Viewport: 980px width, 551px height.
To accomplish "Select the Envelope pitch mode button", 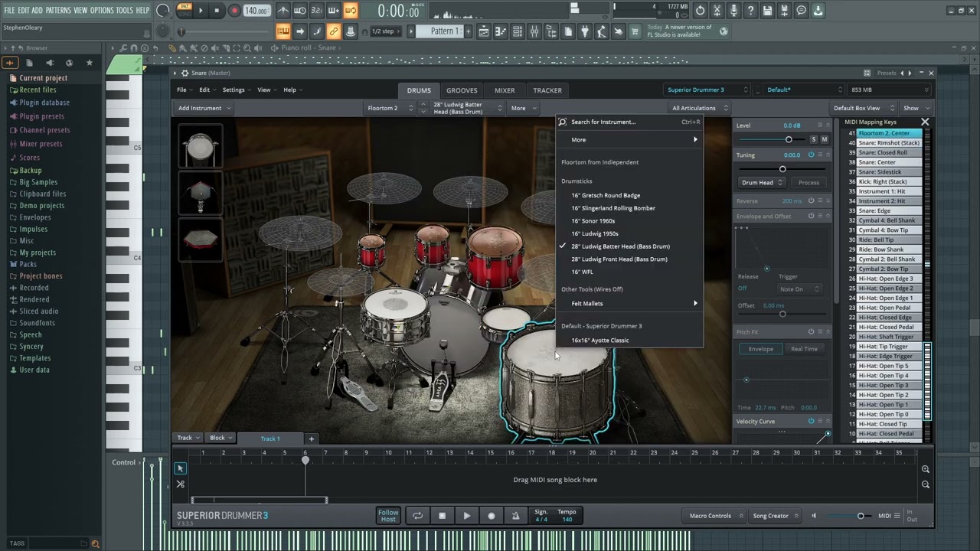I will point(760,348).
